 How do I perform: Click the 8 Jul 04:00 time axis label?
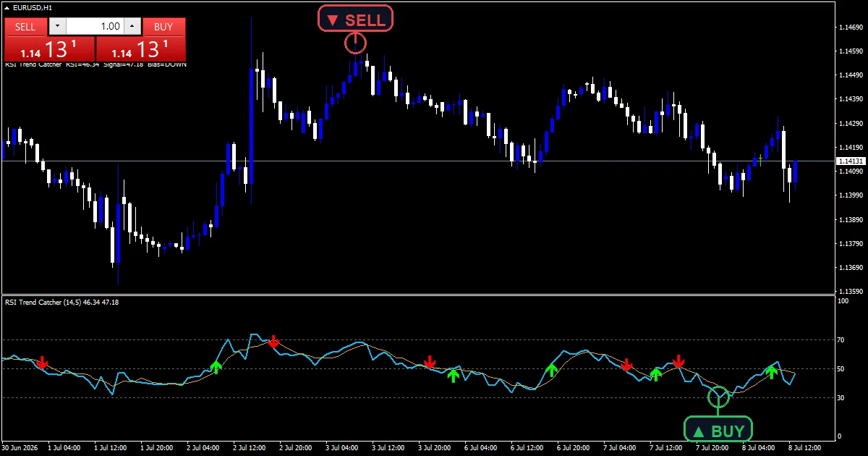757,449
